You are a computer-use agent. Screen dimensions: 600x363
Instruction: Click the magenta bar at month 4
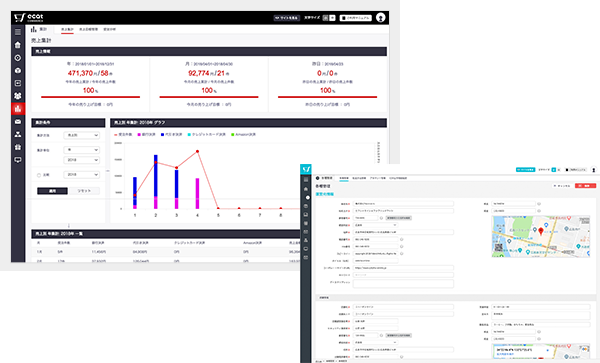tap(197, 193)
